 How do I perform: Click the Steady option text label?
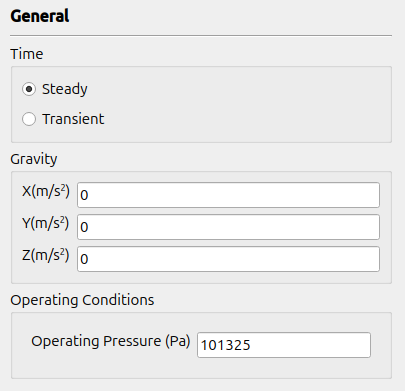coord(65,89)
